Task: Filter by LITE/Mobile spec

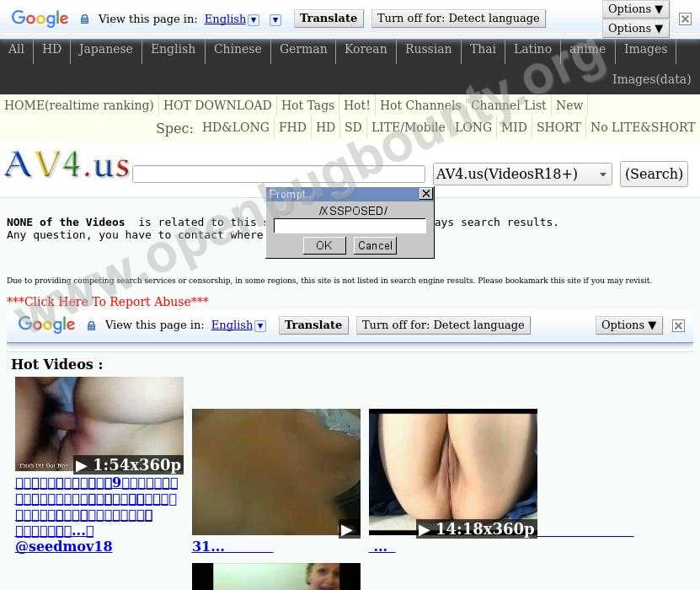Action: tap(409, 127)
